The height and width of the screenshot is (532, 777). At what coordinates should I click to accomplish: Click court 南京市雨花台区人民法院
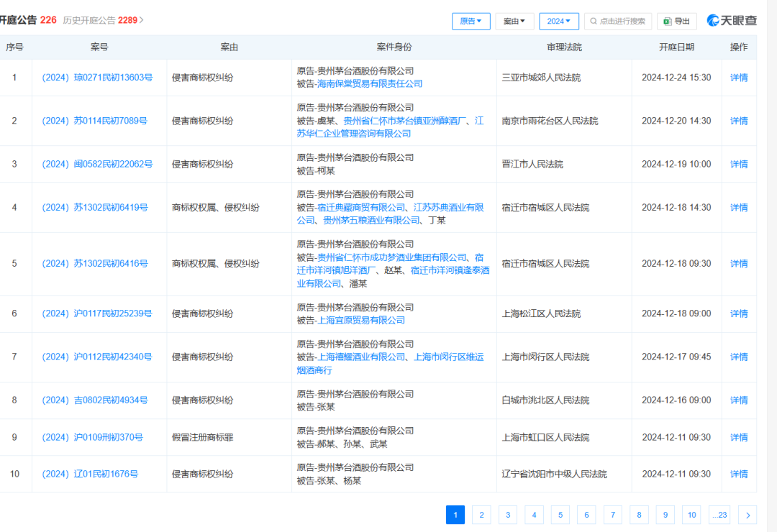[x=550, y=121]
